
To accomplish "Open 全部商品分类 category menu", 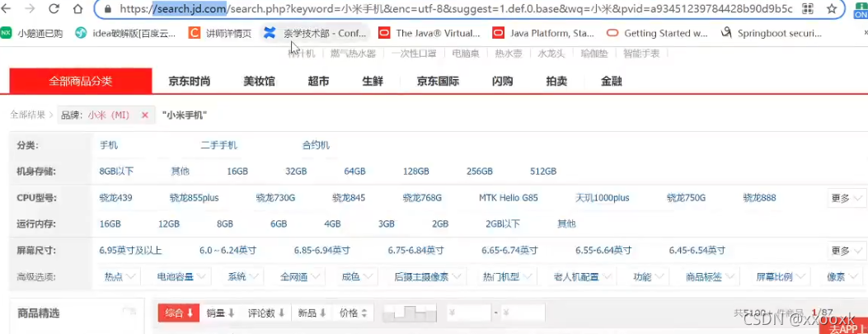I will [x=80, y=82].
